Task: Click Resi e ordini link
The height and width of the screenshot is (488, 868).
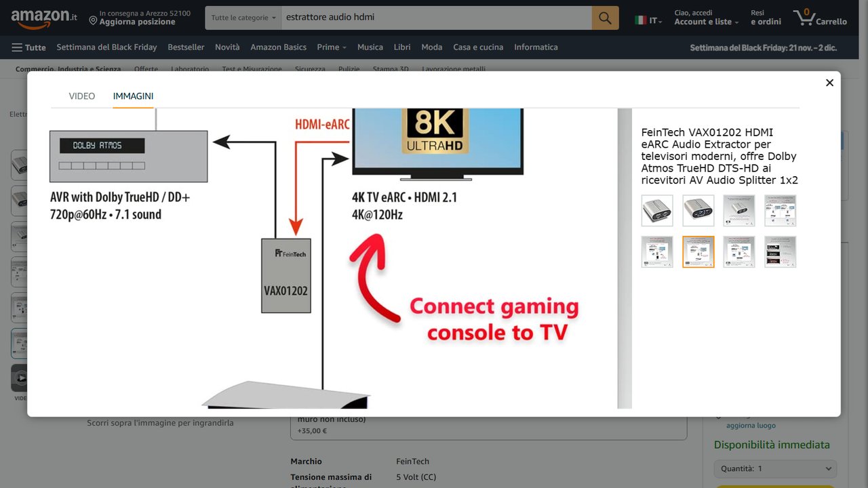Action: pyautogui.click(x=766, y=18)
